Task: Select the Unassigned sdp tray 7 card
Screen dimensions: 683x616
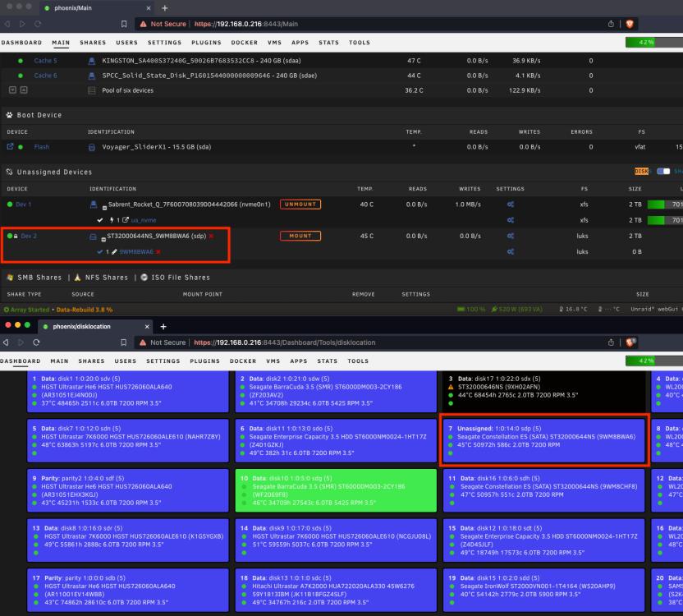Action: (x=543, y=440)
